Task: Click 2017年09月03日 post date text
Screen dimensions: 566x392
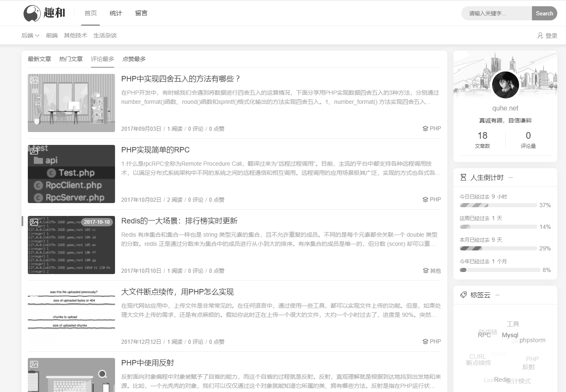Action: pyautogui.click(x=141, y=129)
